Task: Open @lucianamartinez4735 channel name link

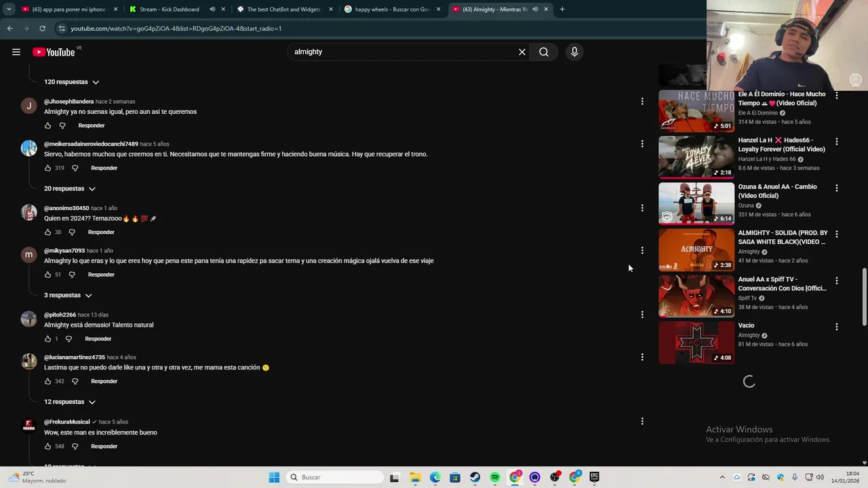Action: pyautogui.click(x=75, y=357)
